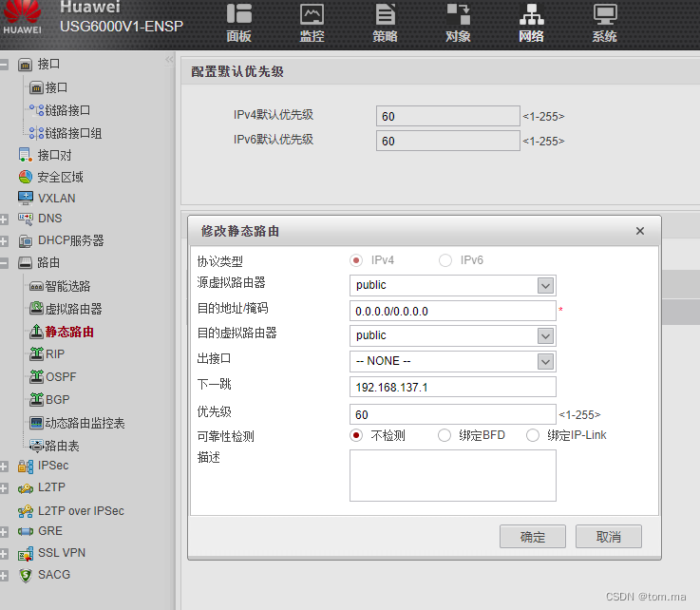This screenshot has height=610, width=700.
Task: Select the IPv4 protocol radio button
Action: pyautogui.click(x=356, y=260)
